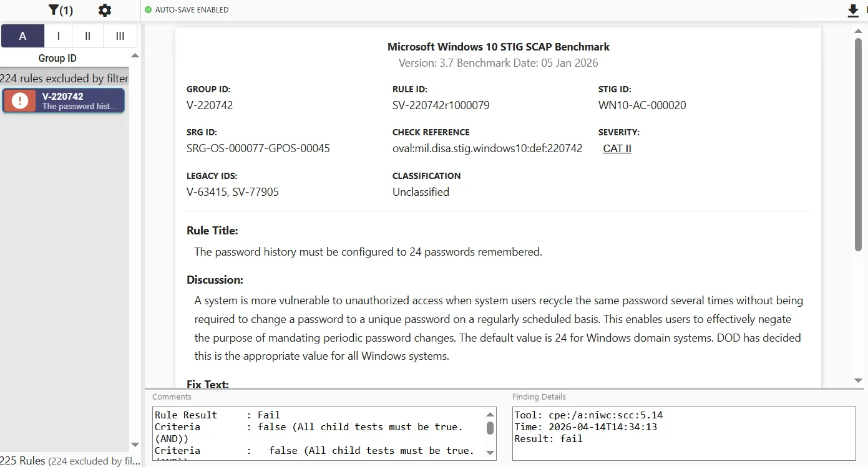868x467 pixels.
Task: Click the Version 3.7 Benchmark Date line
Action: click(499, 63)
